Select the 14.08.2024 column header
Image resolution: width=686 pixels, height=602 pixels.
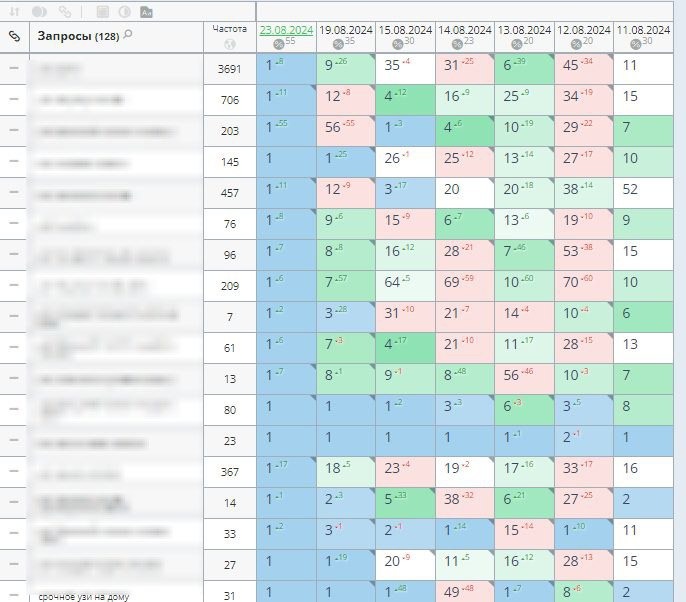(465, 30)
